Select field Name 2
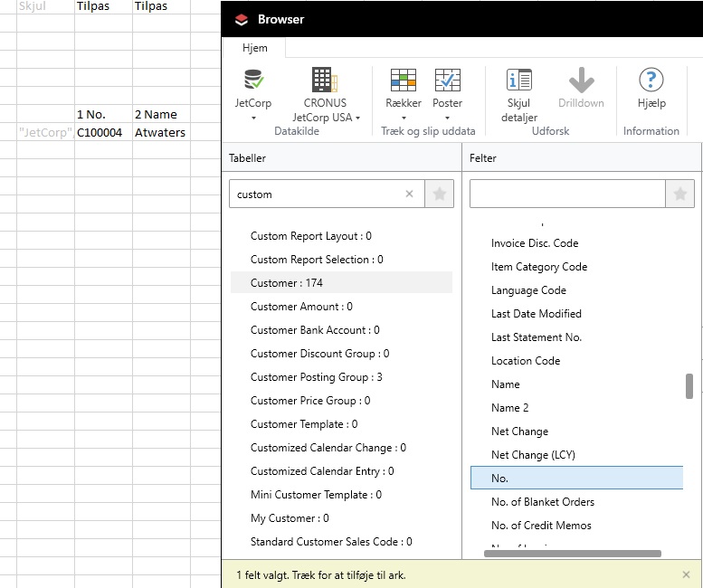The width and height of the screenshot is (703, 588). 509,408
